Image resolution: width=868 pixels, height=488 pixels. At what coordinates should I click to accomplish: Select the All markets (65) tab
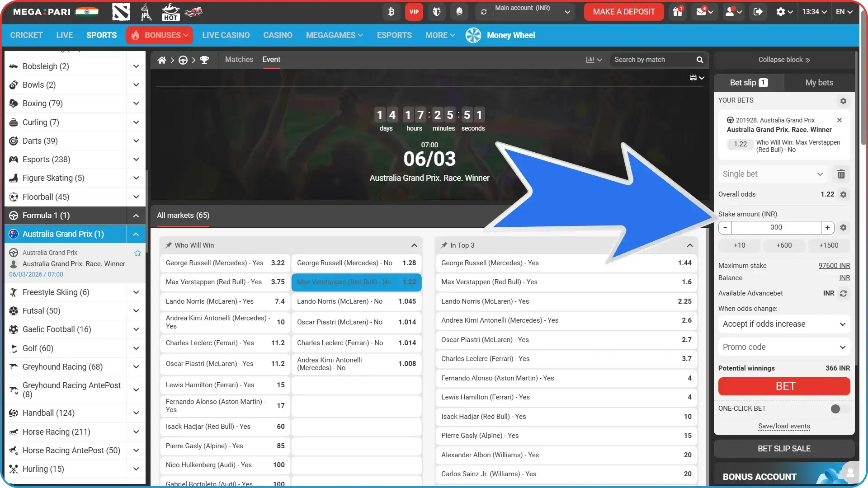(x=183, y=216)
